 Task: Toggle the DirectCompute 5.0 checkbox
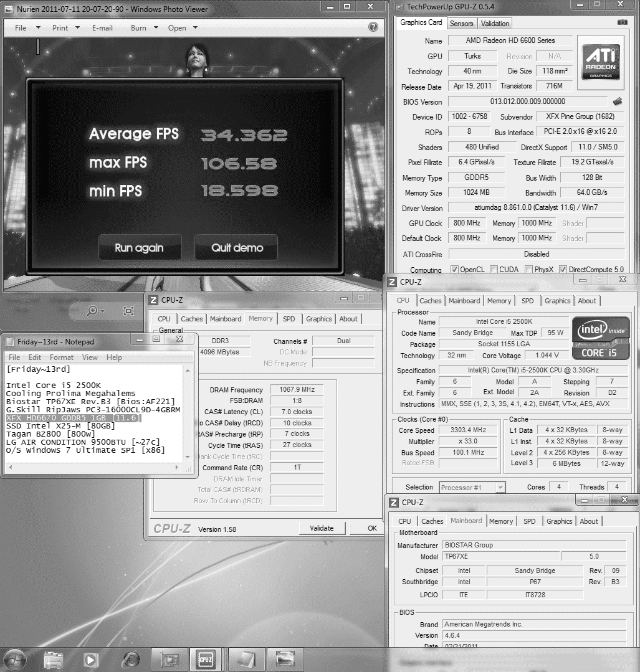(563, 269)
